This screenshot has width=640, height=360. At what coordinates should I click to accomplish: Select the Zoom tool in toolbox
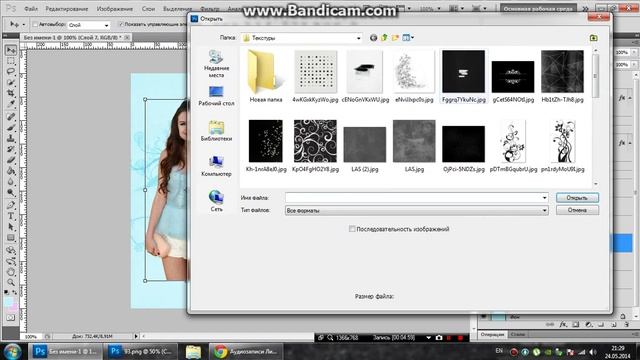tap(11, 282)
